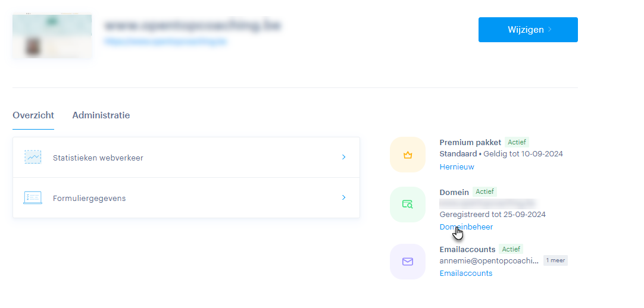Click the blue Wijzigen button
This screenshot has width=644, height=308.
tap(528, 30)
